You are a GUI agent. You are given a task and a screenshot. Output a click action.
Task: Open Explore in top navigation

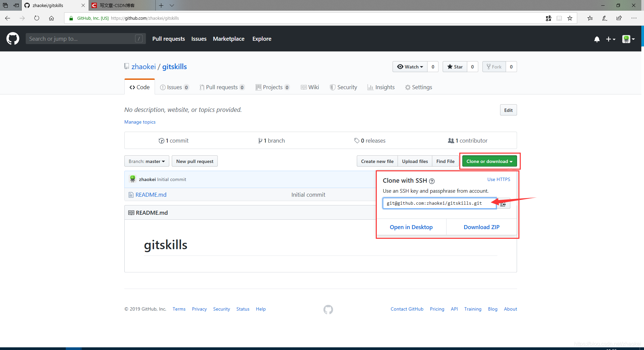point(262,39)
